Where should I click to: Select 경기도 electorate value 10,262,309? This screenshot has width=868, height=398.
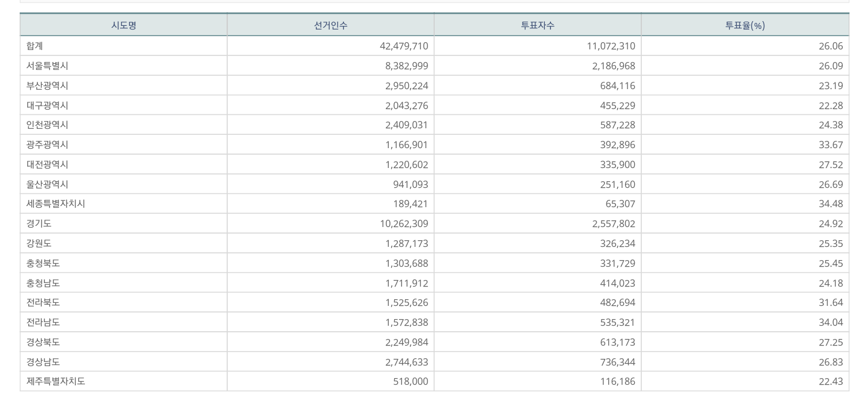click(404, 223)
